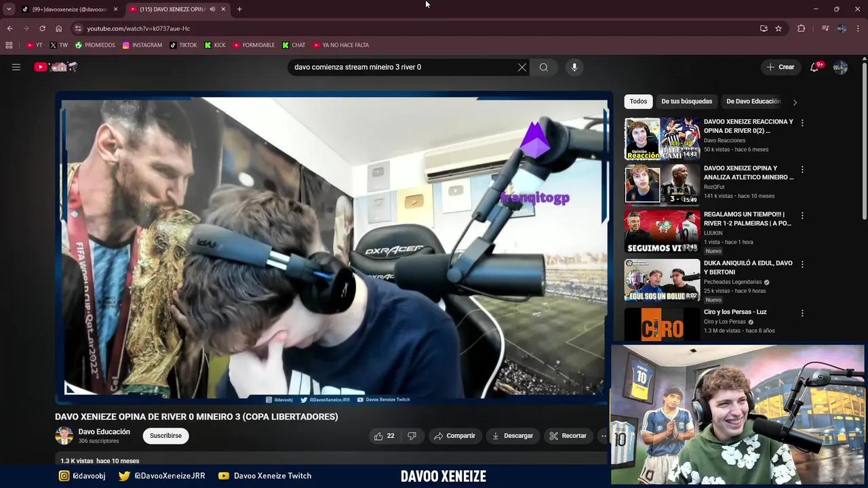Open the Chrome profile avatar

(x=842, y=28)
